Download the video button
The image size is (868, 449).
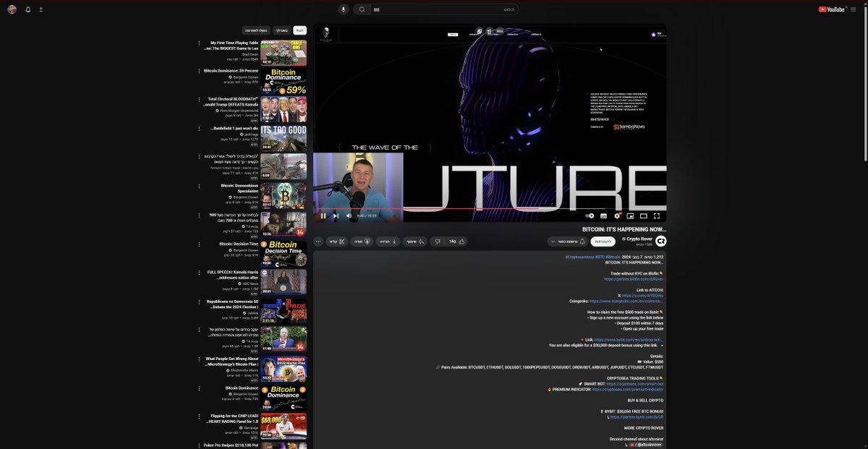(387, 241)
